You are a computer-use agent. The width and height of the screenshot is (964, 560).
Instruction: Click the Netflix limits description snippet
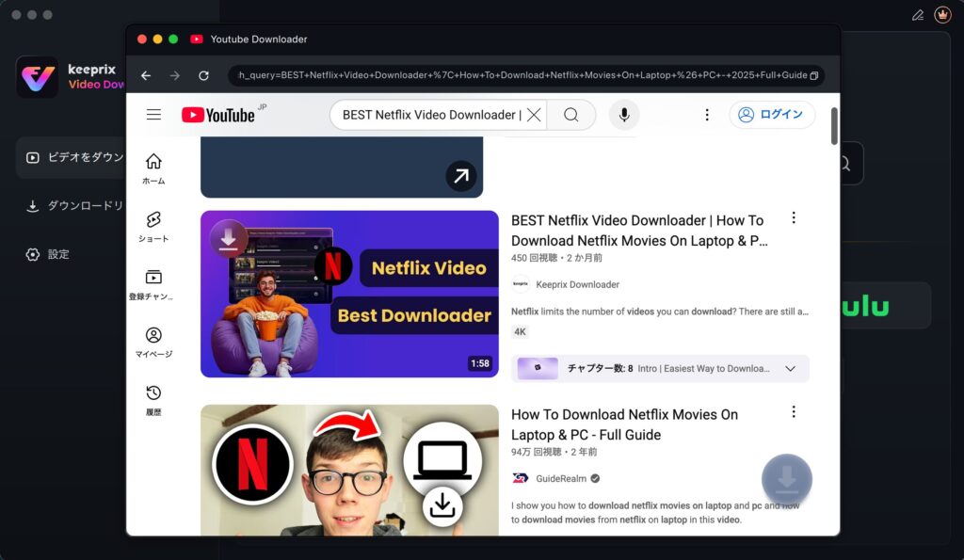660,312
